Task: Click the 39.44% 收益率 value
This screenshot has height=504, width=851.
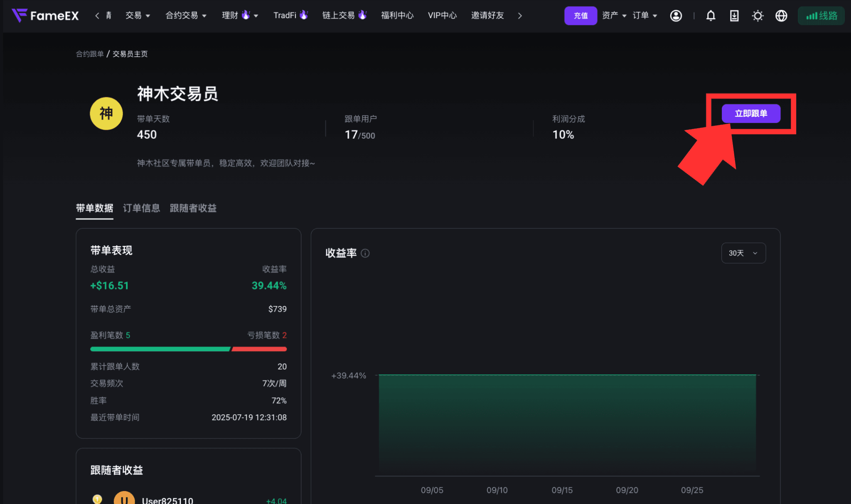Action: coord(269,286)
